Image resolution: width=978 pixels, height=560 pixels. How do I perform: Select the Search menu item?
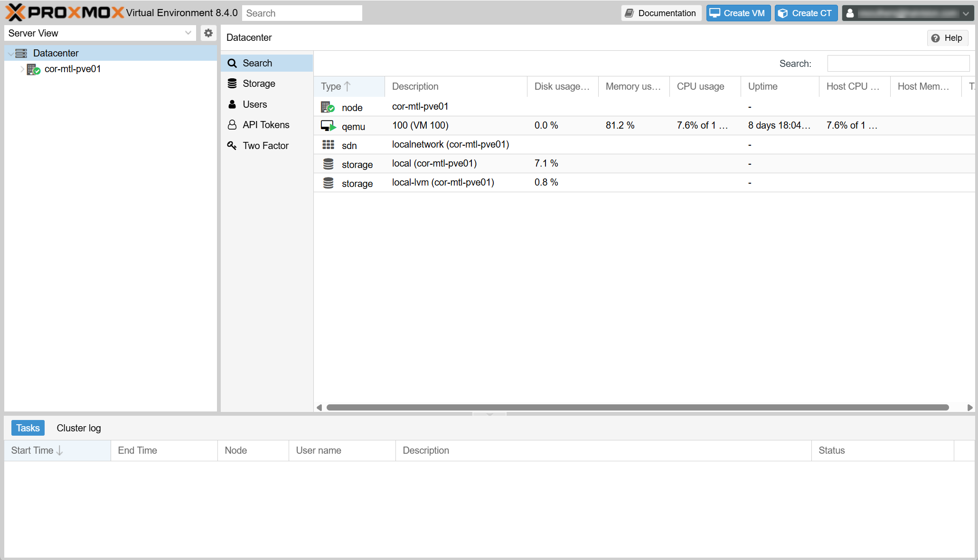click(267, 63)
